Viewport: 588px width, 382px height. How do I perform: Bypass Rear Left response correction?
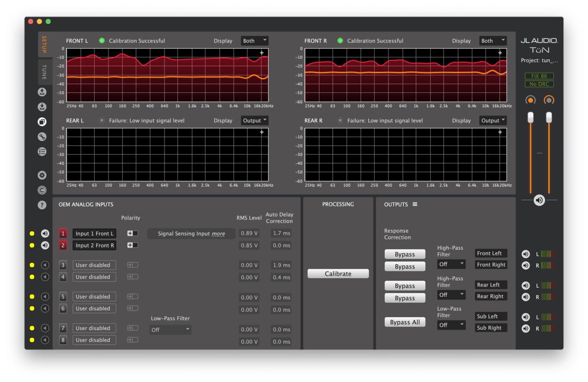point(405,286)
